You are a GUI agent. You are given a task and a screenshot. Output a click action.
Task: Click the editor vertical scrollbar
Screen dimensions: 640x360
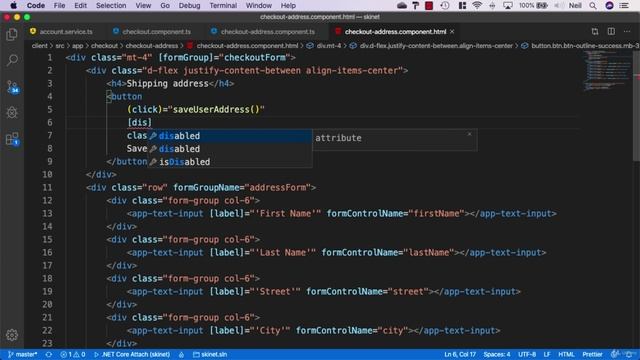pyautogui.click(x=636, y=106)
